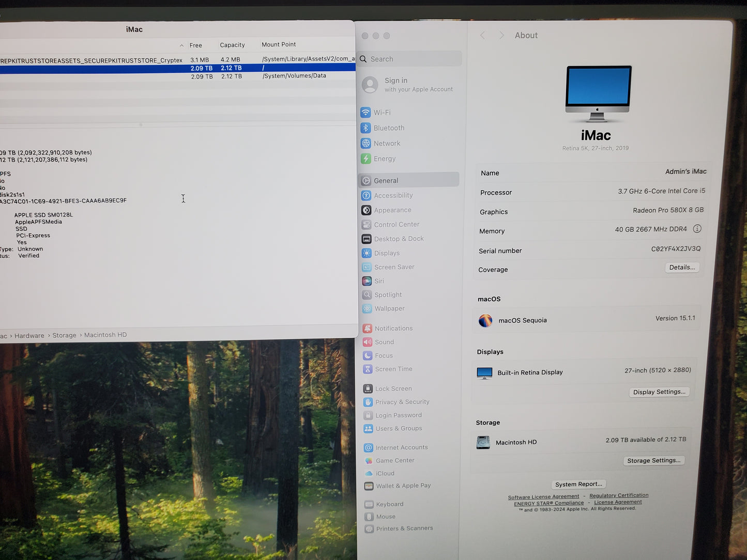Open Notifications bell icon
This screenshot has width=747, height=560.
(x=368, y=329)
